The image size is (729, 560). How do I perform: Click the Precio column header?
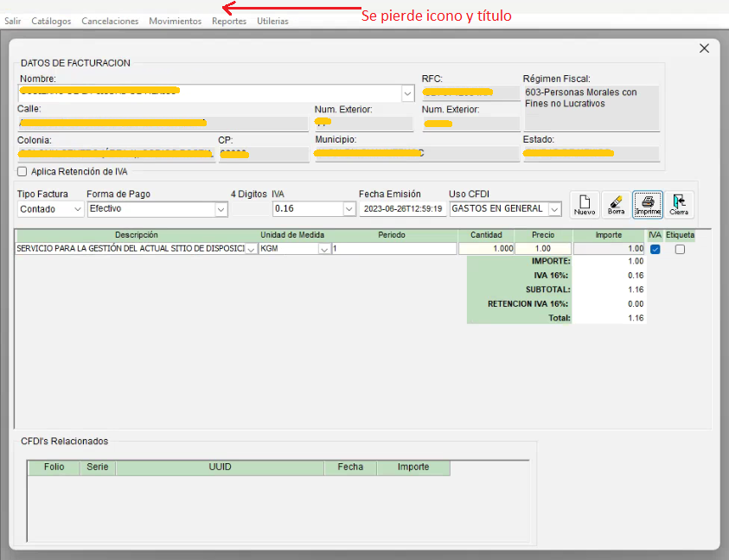[543, 235]
